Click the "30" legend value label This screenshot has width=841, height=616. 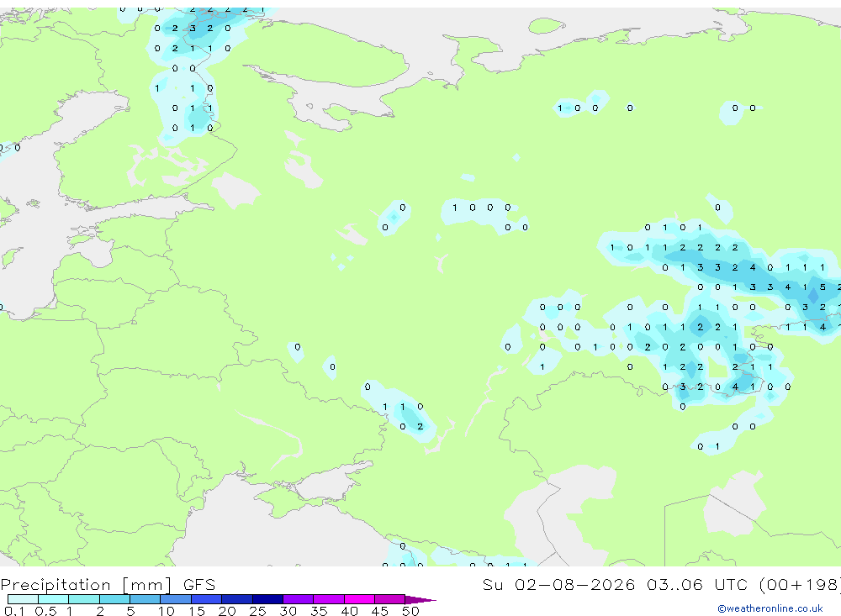(x=288, y=611)
